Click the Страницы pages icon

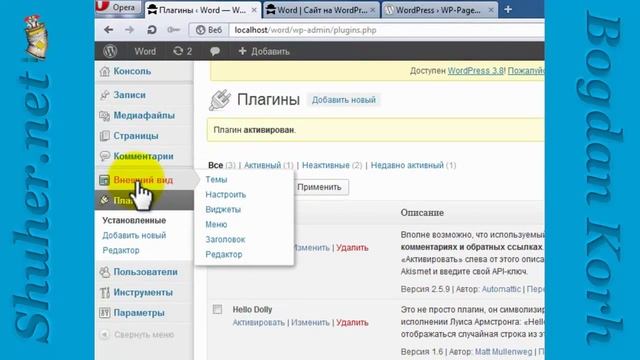point(104,136)
